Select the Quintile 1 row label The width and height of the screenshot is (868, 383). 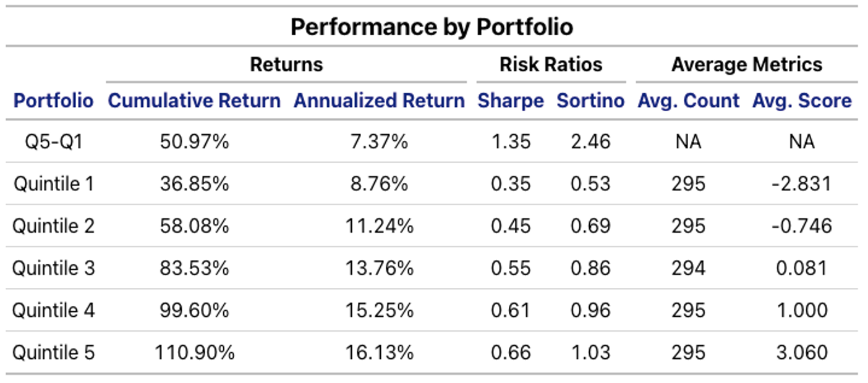[x=54, y=184]
